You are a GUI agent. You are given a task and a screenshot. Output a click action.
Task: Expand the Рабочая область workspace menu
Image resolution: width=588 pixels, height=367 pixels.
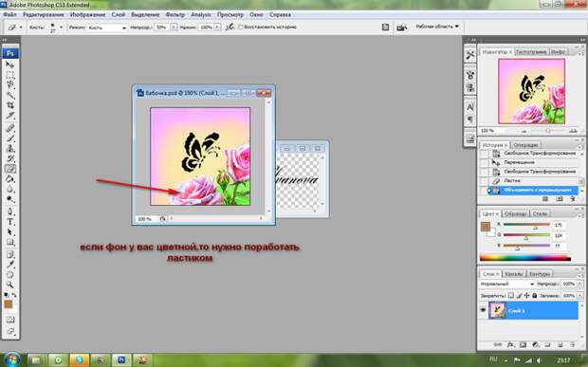click(437, 27)
